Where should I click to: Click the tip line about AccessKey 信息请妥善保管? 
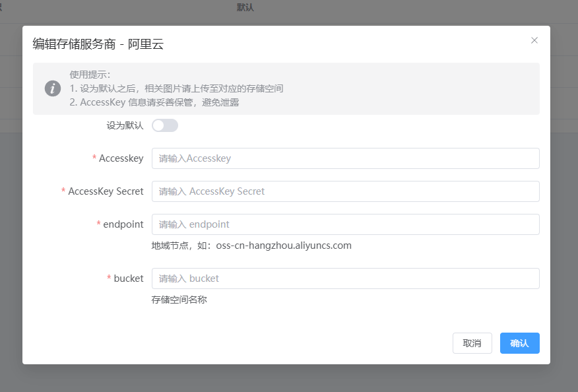click(x=154, y=102)
